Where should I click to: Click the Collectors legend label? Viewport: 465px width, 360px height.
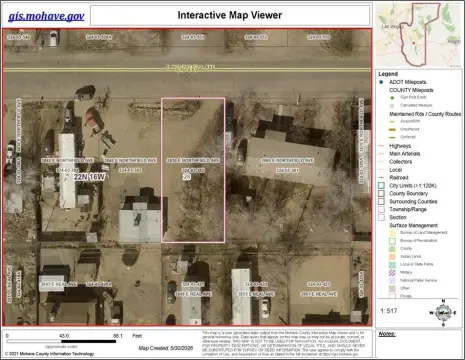pos(401,162)
